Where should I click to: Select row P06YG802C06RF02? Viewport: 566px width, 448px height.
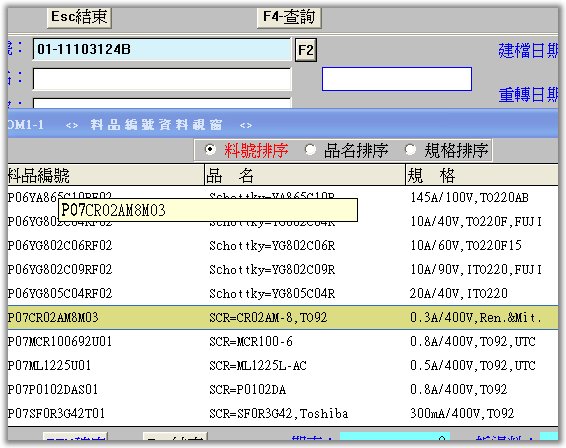[283, 246]
